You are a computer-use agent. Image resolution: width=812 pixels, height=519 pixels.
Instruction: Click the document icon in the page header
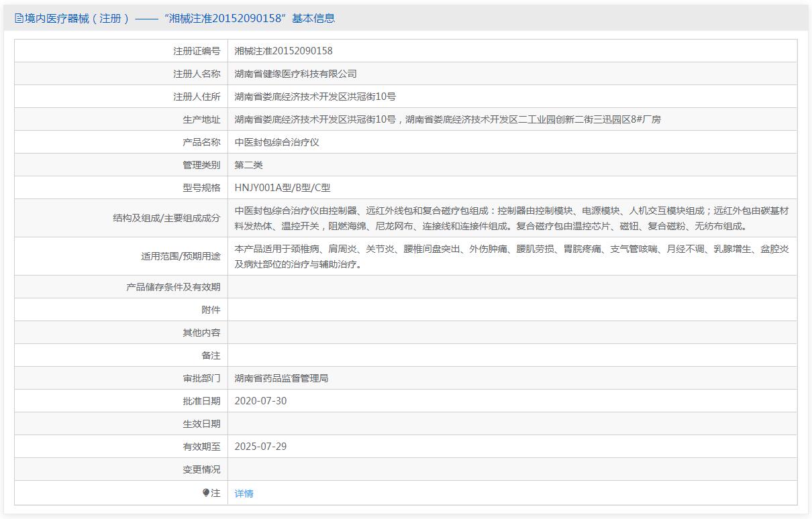pyautogui.click(x=19, y=19)
